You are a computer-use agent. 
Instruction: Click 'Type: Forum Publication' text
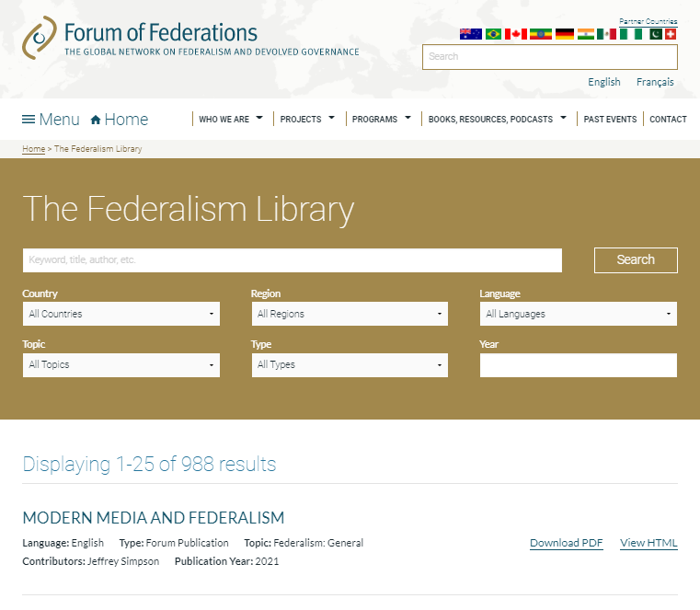point(174,543)
